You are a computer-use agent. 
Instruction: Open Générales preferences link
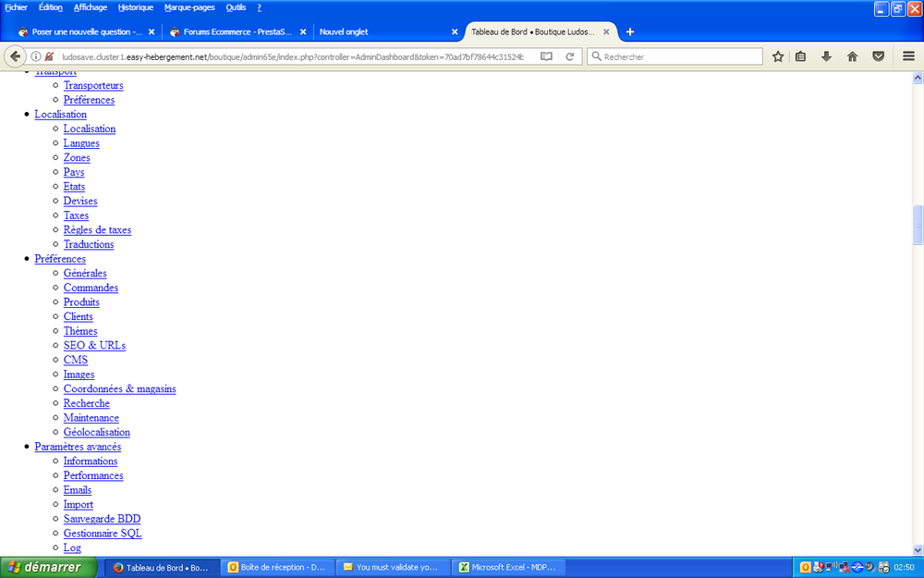click(85, 273)
